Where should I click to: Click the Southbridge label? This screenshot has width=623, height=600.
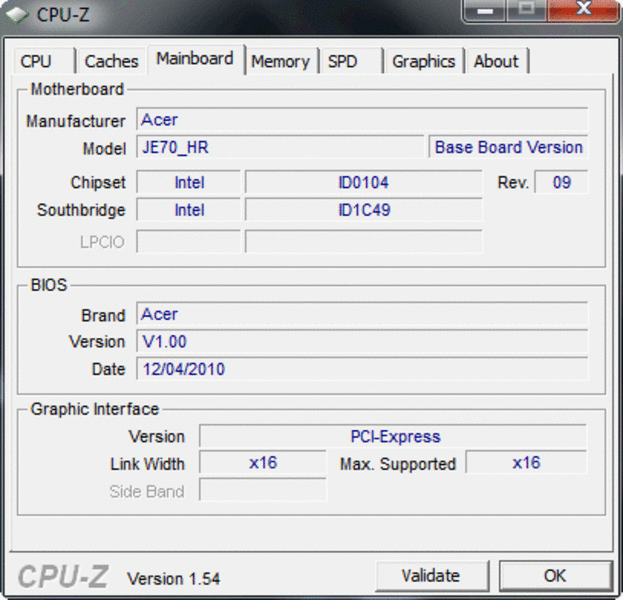(x=81, y=210)
